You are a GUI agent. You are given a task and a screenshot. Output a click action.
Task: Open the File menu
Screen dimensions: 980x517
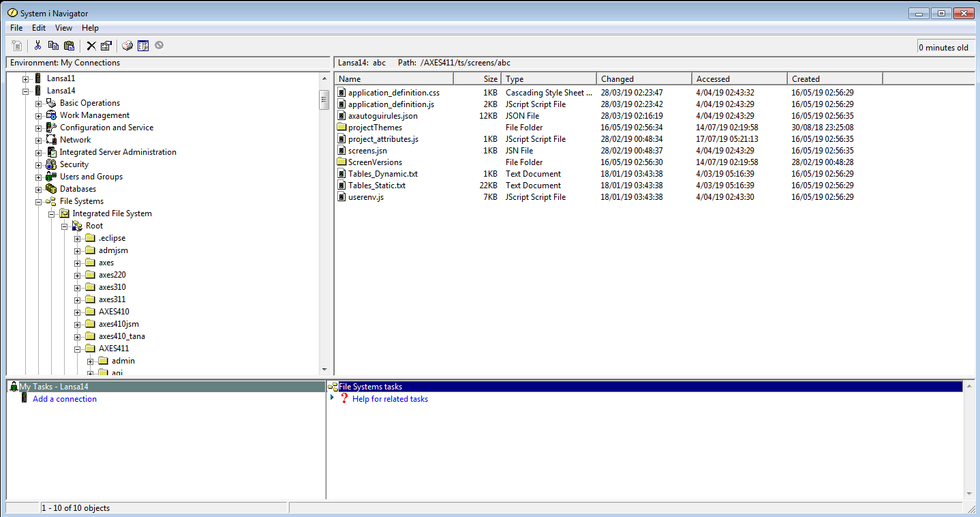16,28
